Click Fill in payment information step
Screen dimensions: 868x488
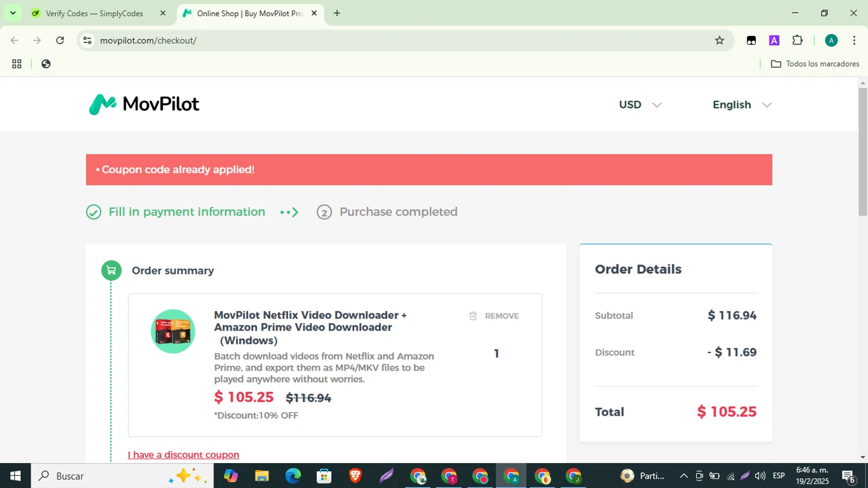pyautogui.click(x=186, y=212)
